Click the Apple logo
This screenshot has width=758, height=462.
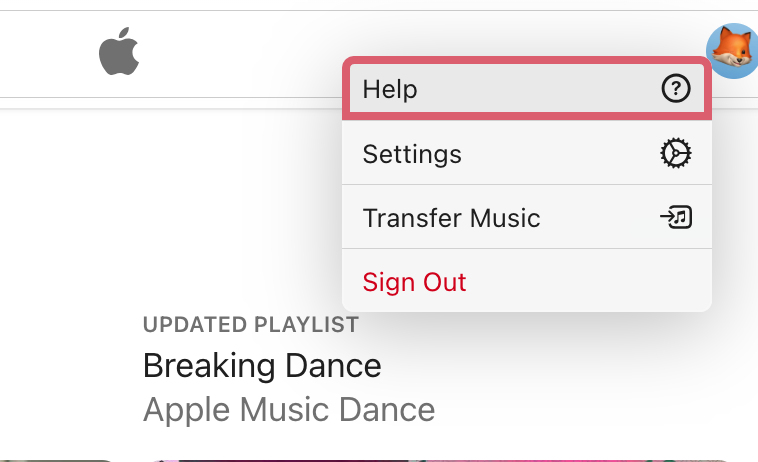(x=119, y=53)
